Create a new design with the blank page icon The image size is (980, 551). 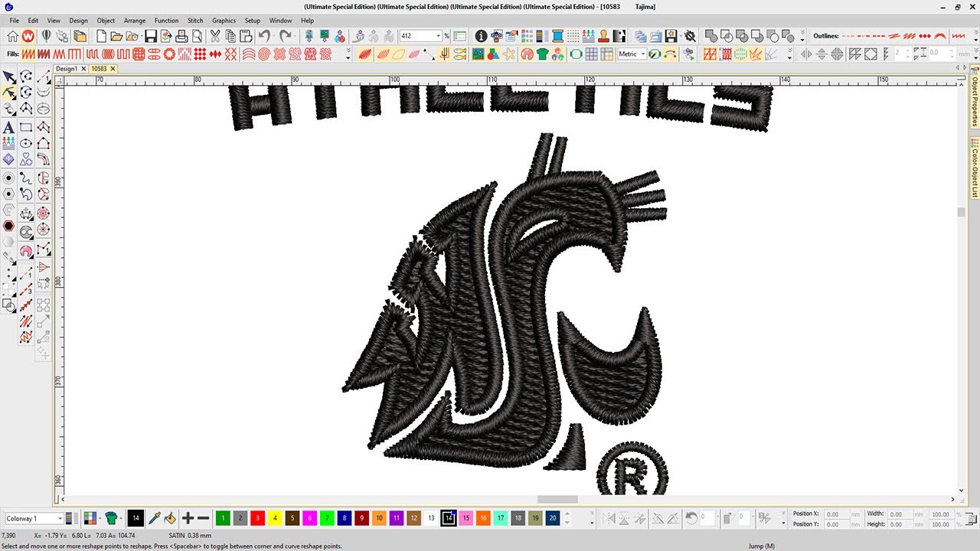101,36
